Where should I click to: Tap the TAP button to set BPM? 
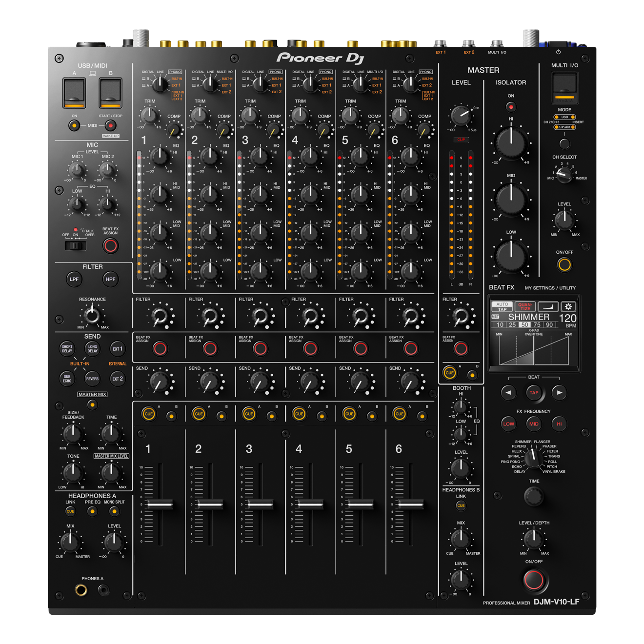pos(533,392)
